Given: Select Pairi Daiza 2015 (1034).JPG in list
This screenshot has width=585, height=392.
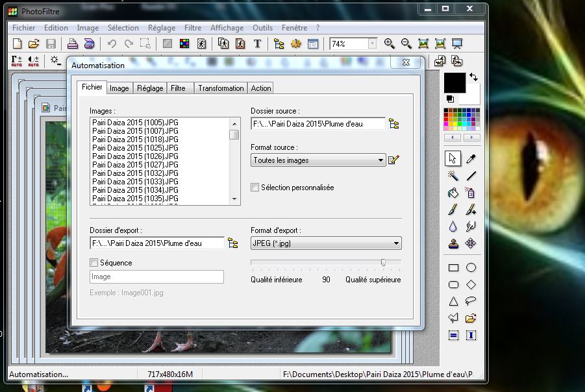Looking at the screenshot, I should (135, 190).
